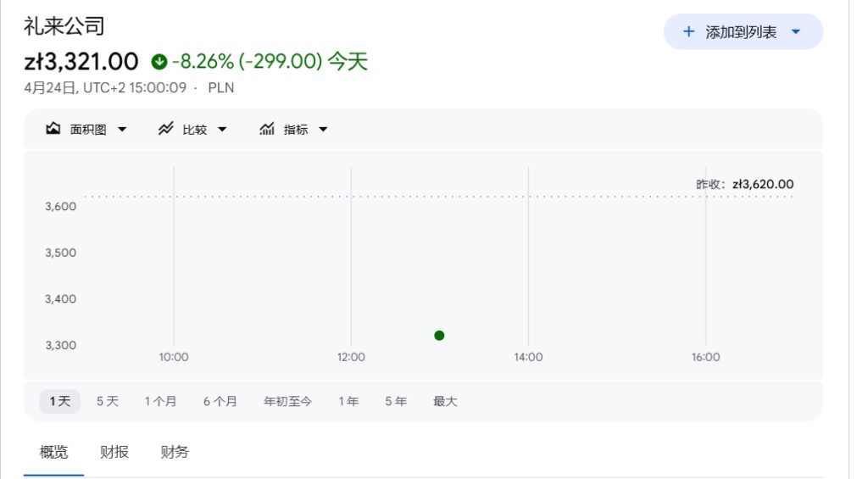868x479 pixels.
Task: Click the compare (比较) arrows icon
Action: pos(166,130)
